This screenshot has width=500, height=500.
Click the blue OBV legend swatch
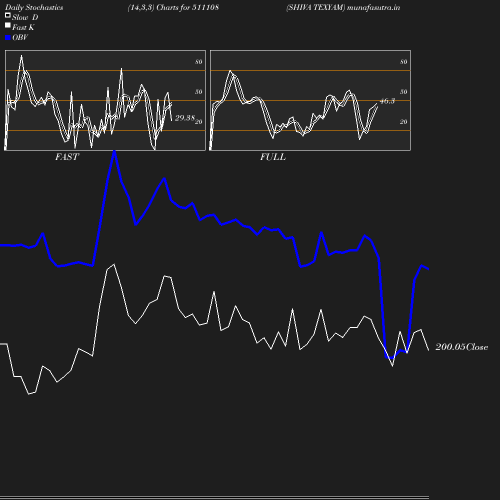(x=8, y=38)
